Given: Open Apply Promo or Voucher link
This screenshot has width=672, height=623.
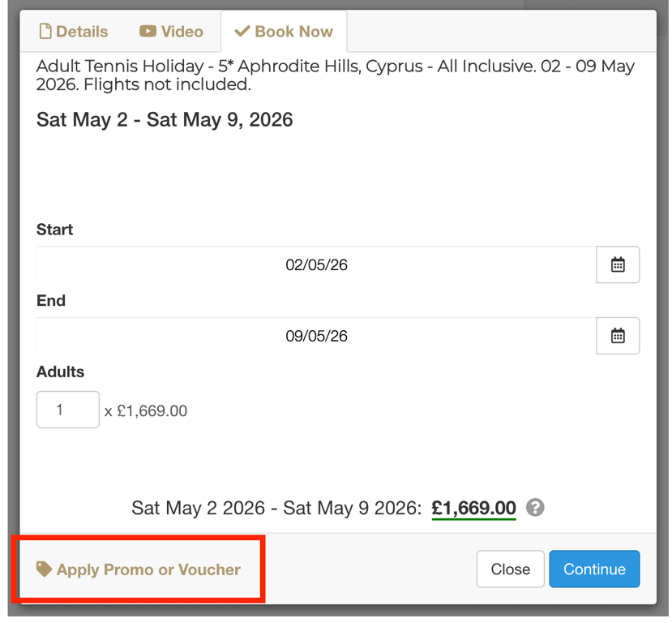Looking at the screenshot, I should tap(148, 569).
